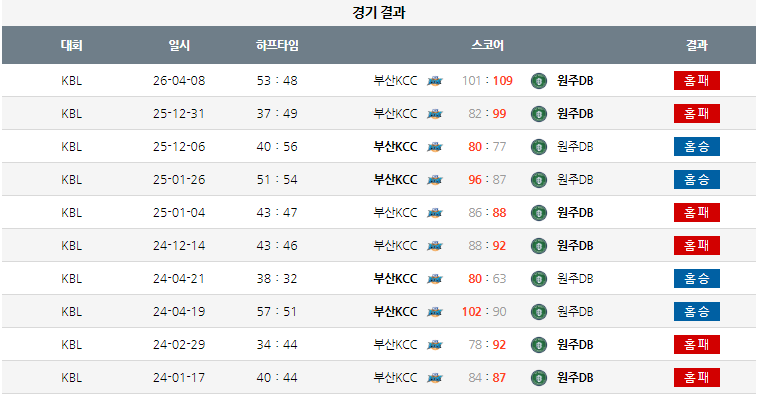Click the 홈승 badge for 25-01-26

[696, 180]
